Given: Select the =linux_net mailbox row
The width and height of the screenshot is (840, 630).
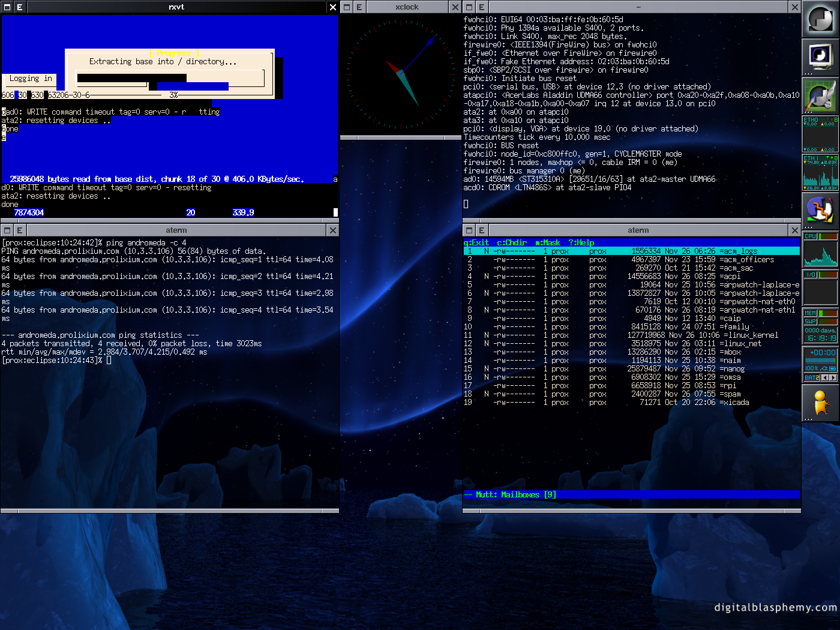Looking at the screenshot, I should pos(631,344).
